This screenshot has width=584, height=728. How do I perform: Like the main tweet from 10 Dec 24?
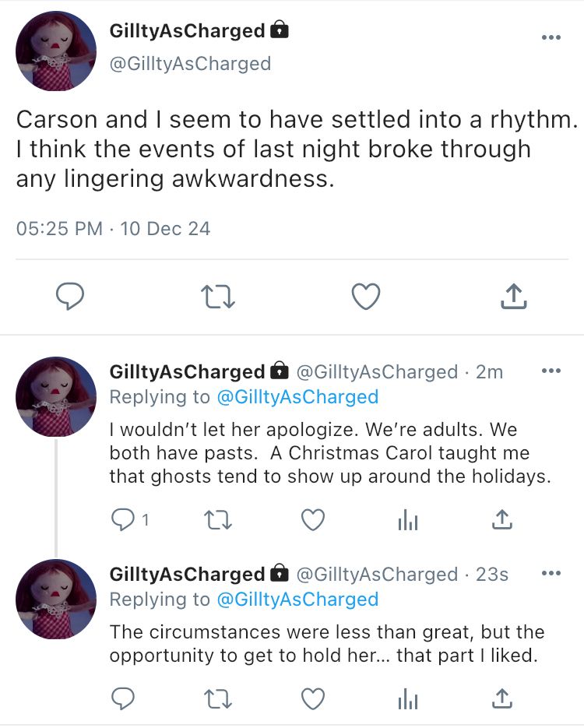366,296
